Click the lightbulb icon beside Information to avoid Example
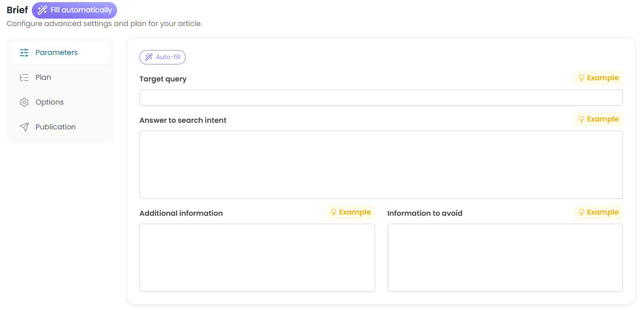The width and height of the screenshot is (644, 310). [x=582, y=212]
